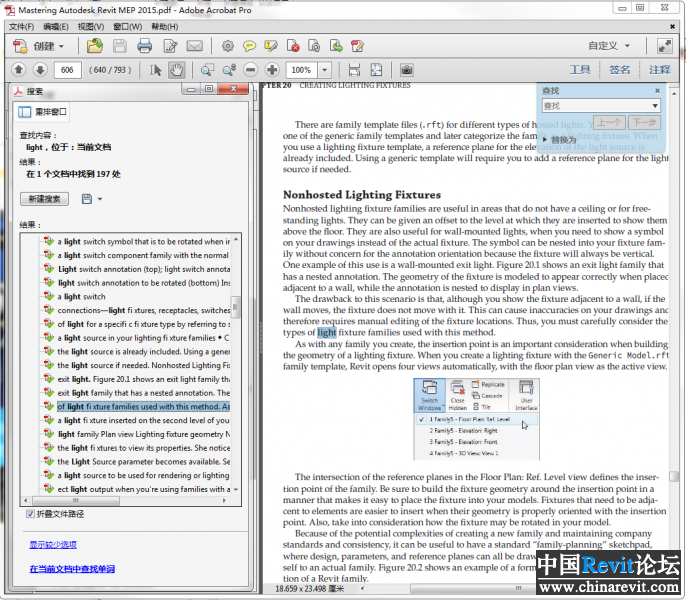Click the Create PDF icon
The width and height of the screenshot is (686, 600).
click(20, 46)
